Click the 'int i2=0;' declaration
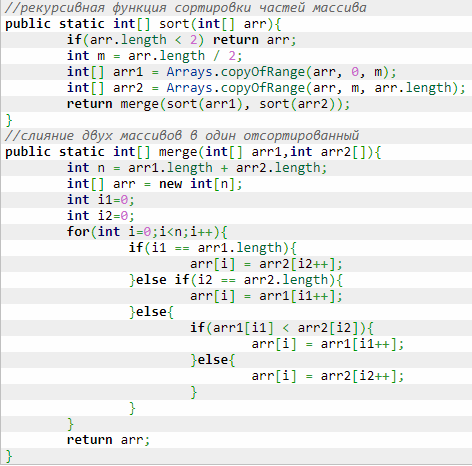The image size is (472, 466). click(x=101, y=216)
